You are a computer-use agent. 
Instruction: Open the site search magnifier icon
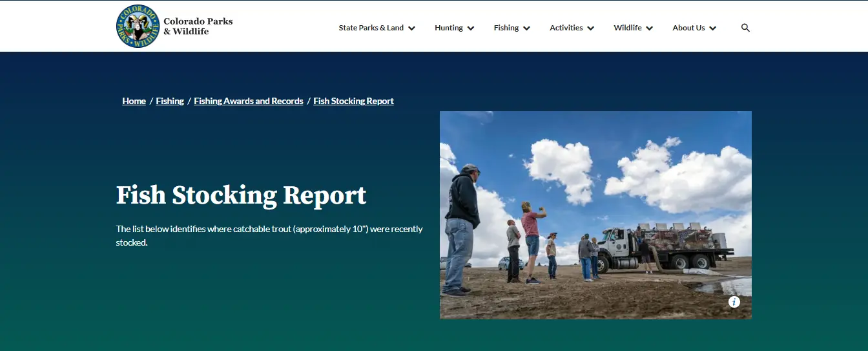(x=745, y=28)
